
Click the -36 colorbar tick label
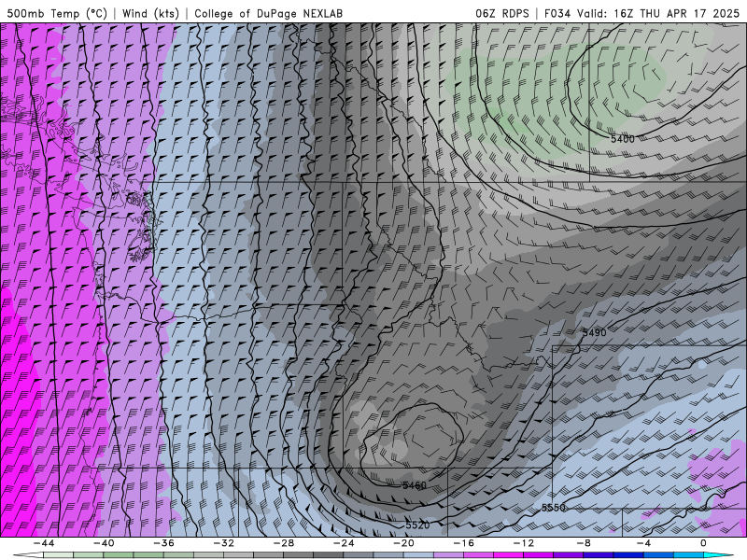164,543
